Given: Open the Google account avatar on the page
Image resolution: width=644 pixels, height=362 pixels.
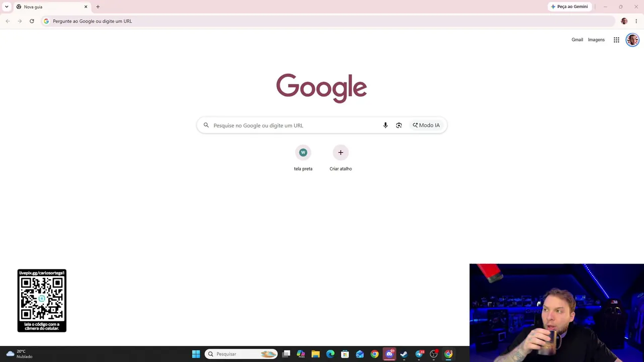Looking at the screenshot, I should (632, 40).
